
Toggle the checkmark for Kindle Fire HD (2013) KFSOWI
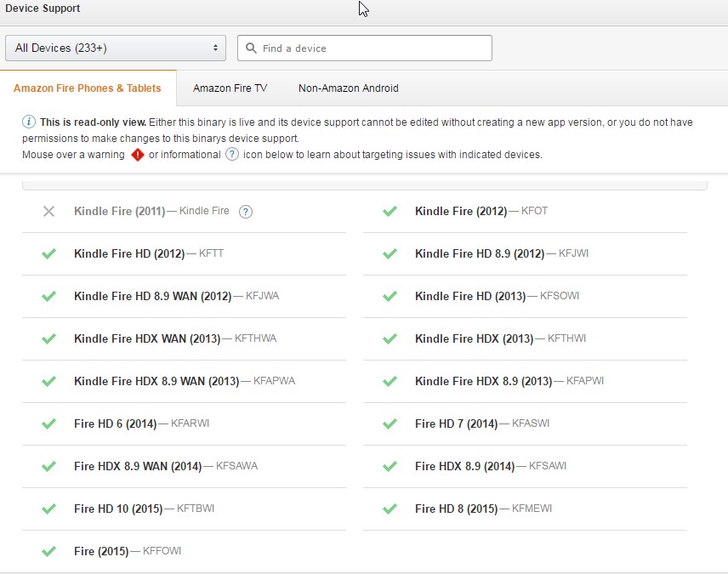tap(390, 296)
